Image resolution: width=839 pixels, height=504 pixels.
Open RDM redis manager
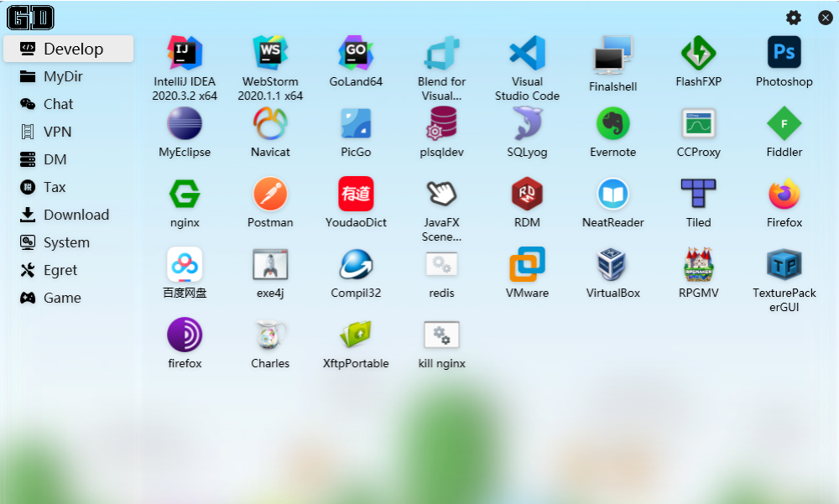click(x=527, y=194)
